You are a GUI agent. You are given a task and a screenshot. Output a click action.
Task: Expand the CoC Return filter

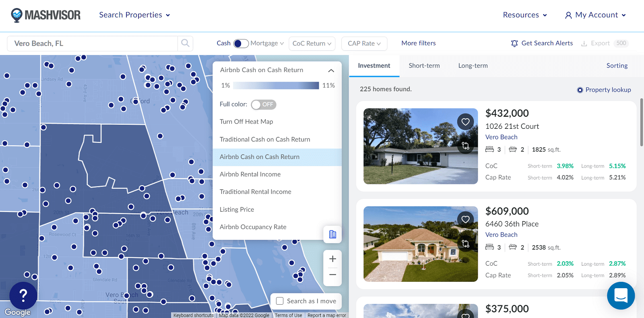pos(312,43)
